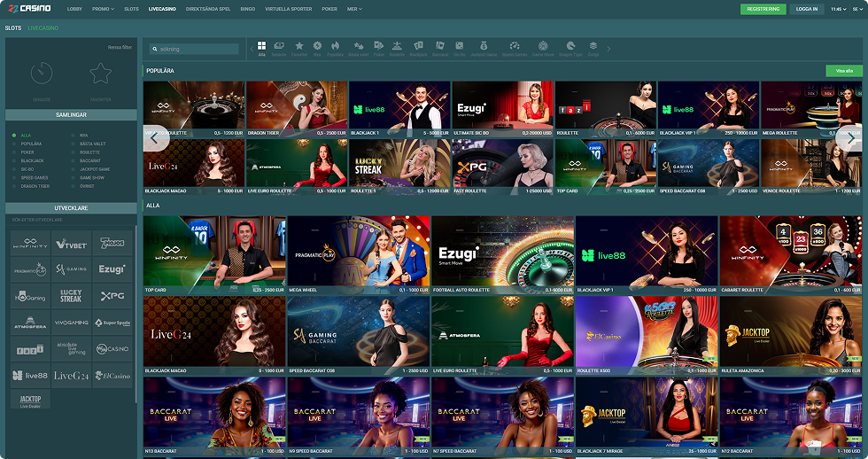Screen dimensions: 868x459
Task: Filter by Pragmatic Play developer logo
Action: [30, 269]
